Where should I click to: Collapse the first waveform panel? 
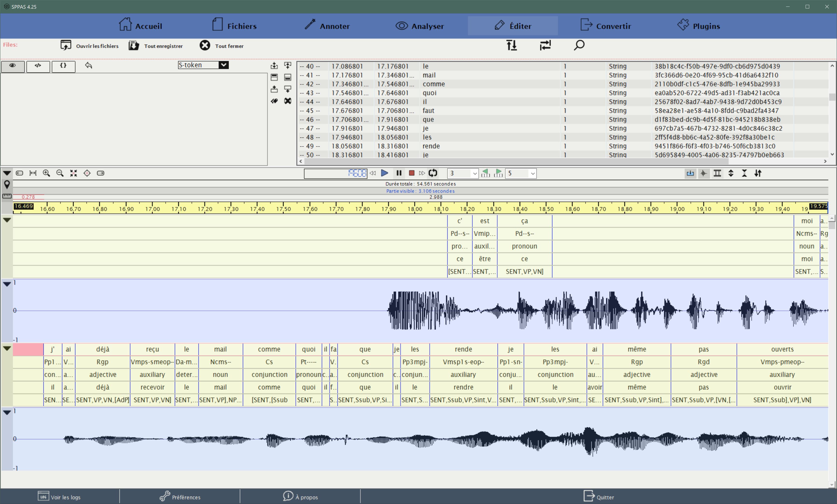coord(7,284)
